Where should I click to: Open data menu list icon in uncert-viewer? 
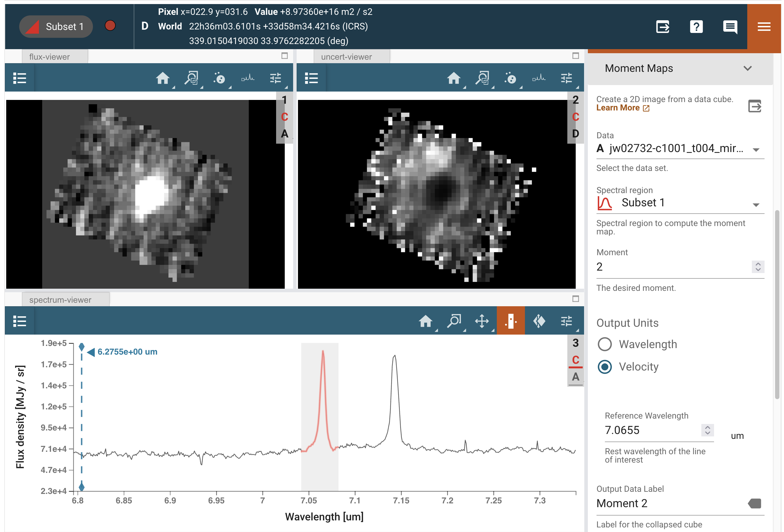(311, 78)
